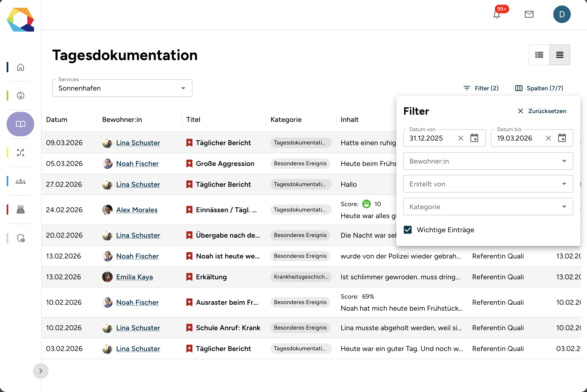Screen dimensions: 587x392
Task: Expand the Services Sonnenhafen dropdown
Action: pyautogui.click(x=122, y=88)
